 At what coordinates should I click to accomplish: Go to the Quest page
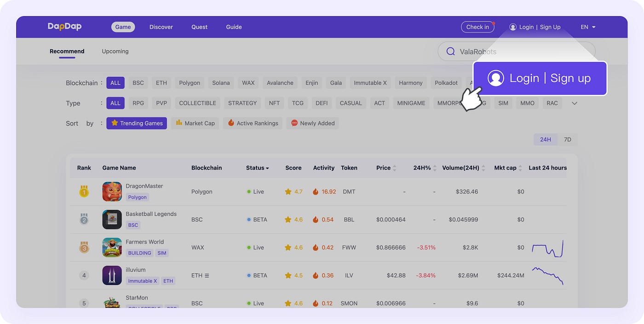199,27
